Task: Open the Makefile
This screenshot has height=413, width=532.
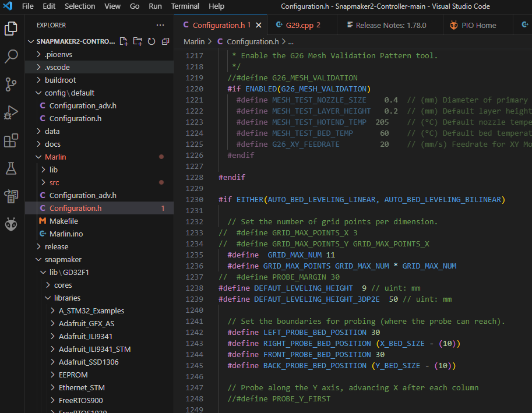Action: pyautogui.click(x=100, y=221)
